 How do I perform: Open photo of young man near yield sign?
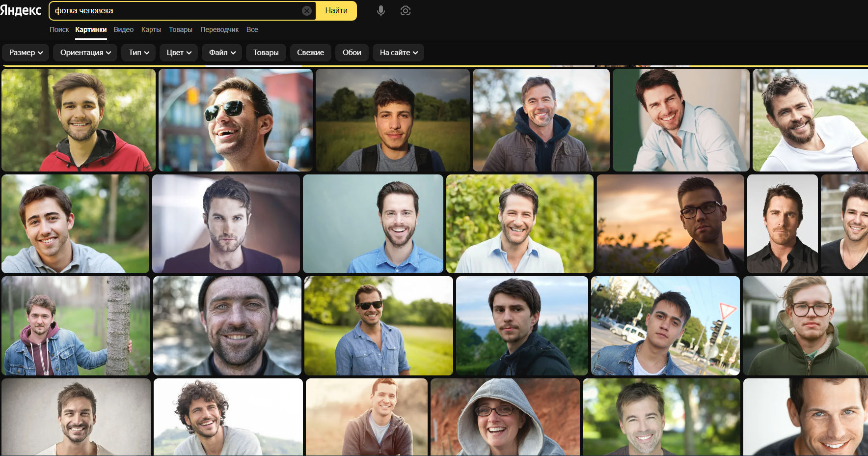[665, 326]
